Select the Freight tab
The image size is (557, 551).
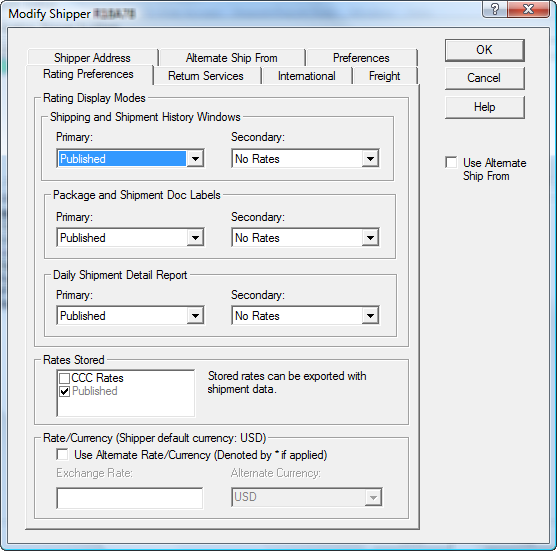tap(385, 76)
